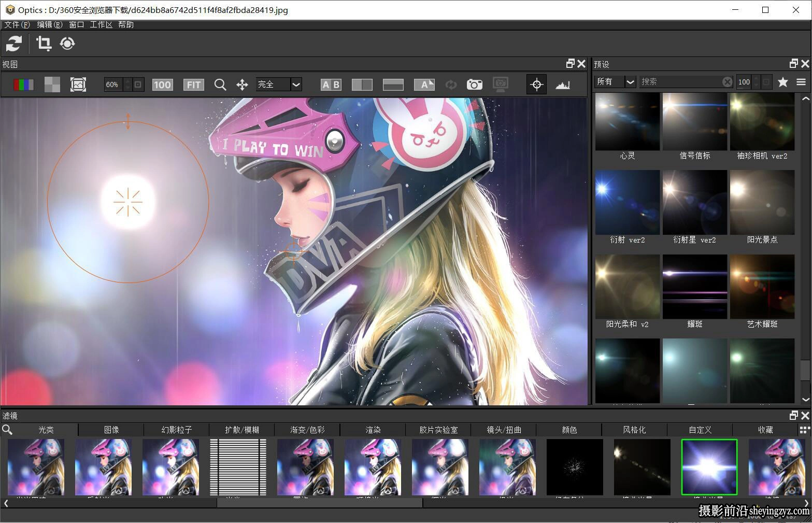Screen dimensions: 812x523
Task: Switch to the 镜头/扭曲 filter tab
Action: [x=504, y=430]
